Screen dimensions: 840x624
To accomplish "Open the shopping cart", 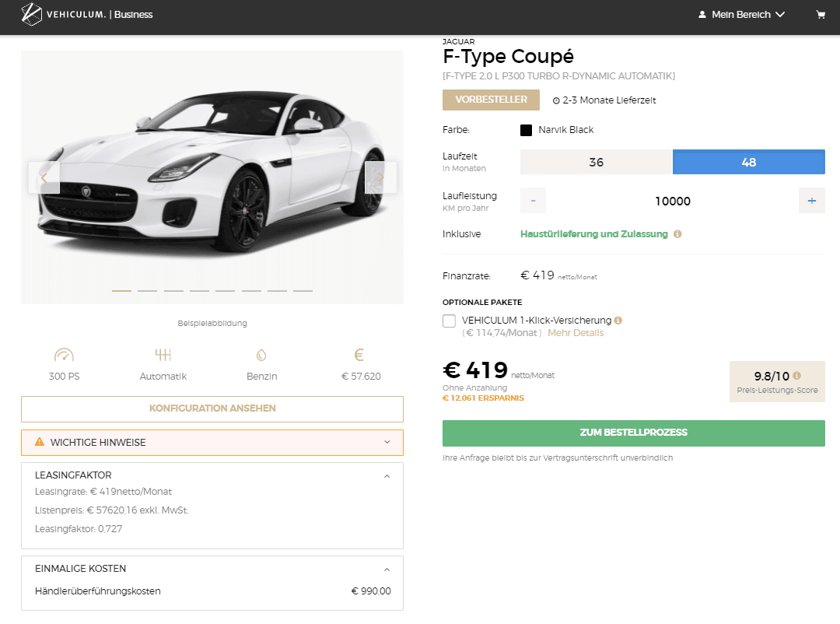I will click(821, 15).
